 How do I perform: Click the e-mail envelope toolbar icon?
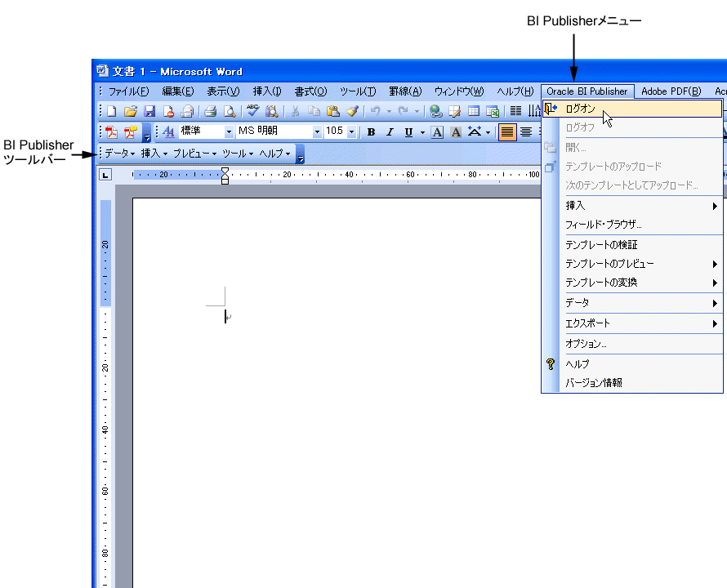tap(187, 111)
